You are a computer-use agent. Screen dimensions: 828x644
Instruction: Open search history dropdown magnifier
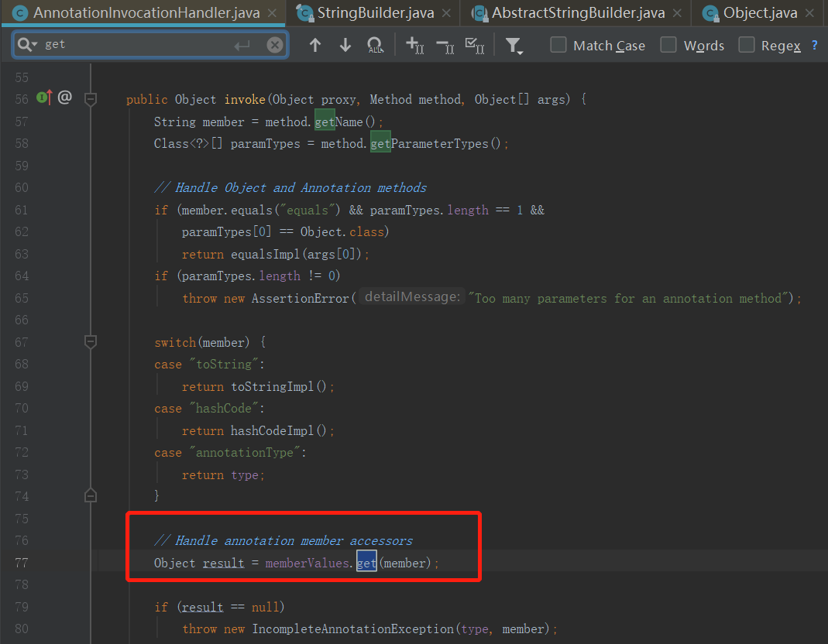coord(28,45)
